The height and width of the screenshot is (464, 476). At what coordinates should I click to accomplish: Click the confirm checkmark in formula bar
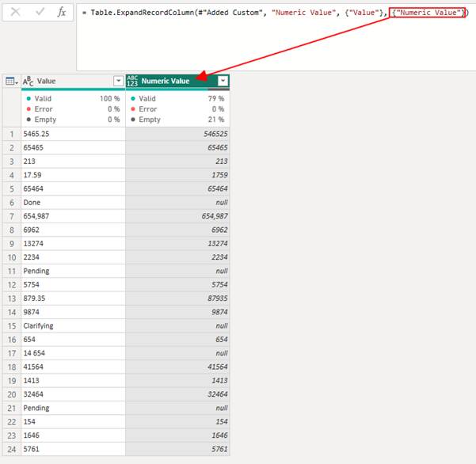(x=38, y=13)
